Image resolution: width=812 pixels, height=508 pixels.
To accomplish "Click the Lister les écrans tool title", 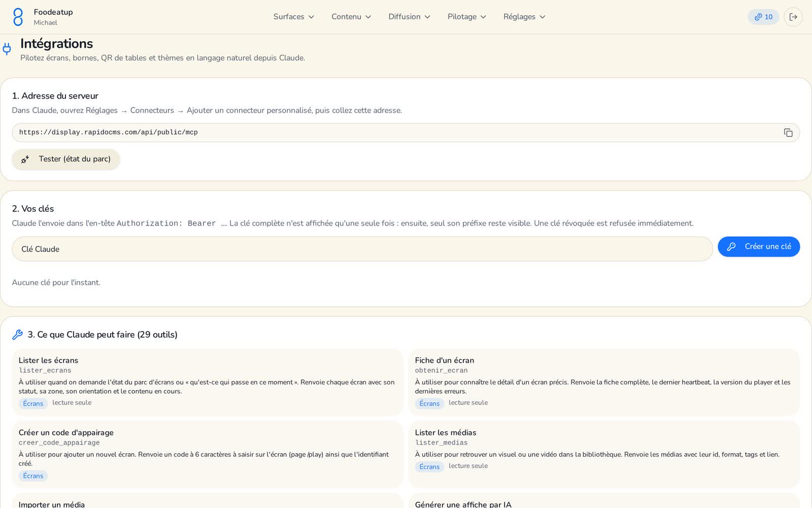I will [x=48, y=360].
